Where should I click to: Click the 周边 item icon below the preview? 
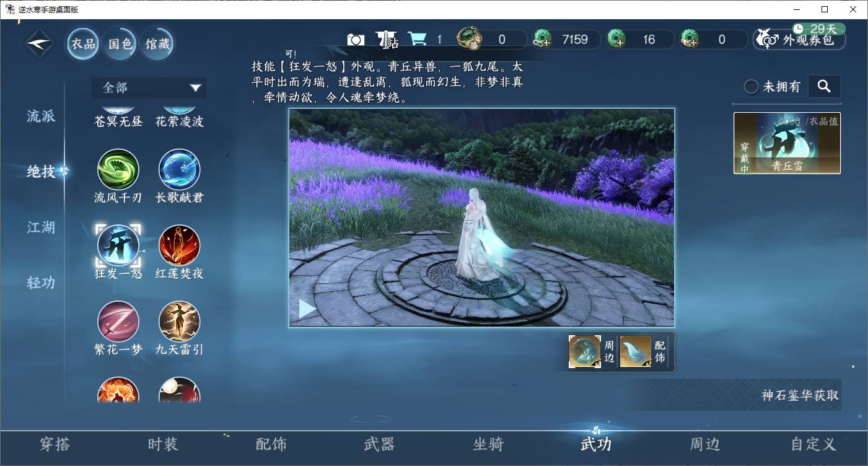click(585, 352)
